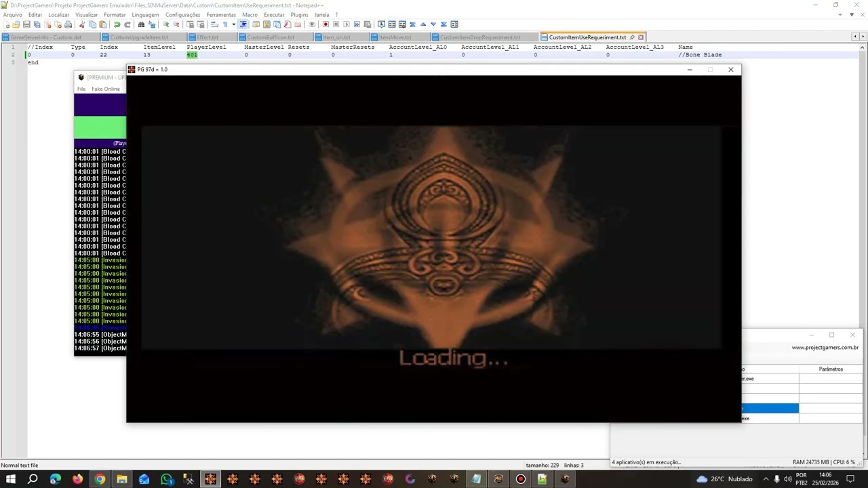The image size is (868, 488).
Task: Click the Parâmetros column header
Action: [831, 369]
